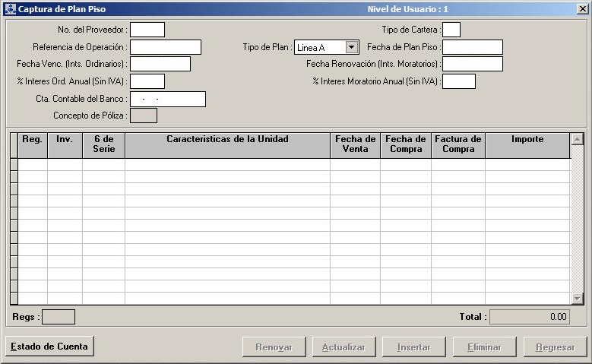The width and height of the screenshot is (592, 364).
Task: Click the Tipo de Cartera field
Action: click(x=451, y=30)
